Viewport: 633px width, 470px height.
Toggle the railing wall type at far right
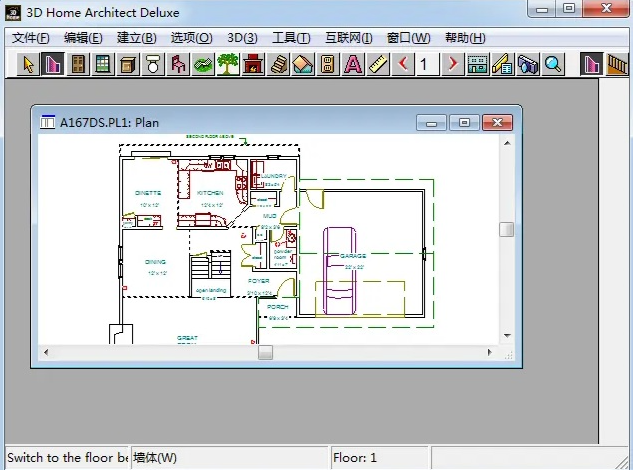click(x=617, y=65)
